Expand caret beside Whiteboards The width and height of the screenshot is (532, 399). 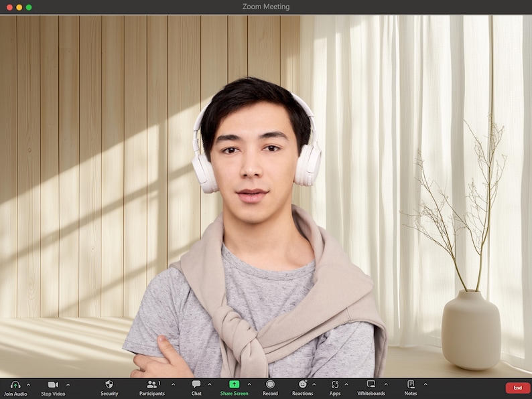click(x=386, y=384)
